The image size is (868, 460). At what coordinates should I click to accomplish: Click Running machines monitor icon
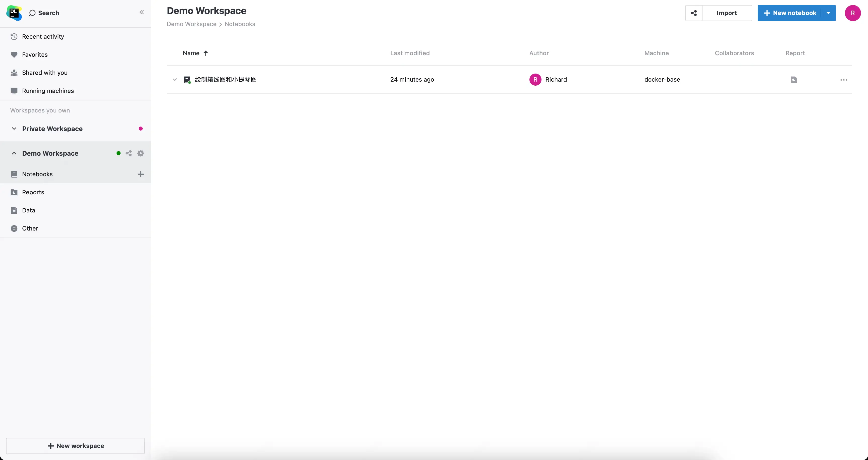tap(14, 91)
